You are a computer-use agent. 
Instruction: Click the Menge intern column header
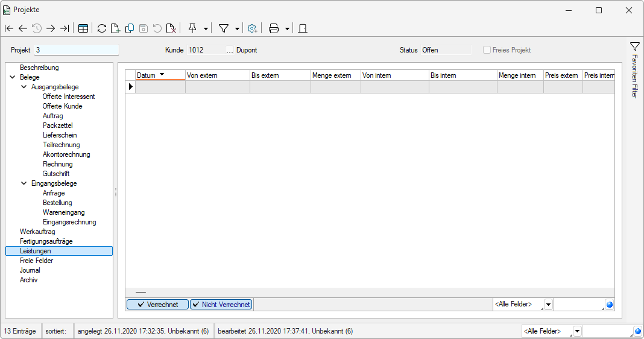[x=520, y=75]
